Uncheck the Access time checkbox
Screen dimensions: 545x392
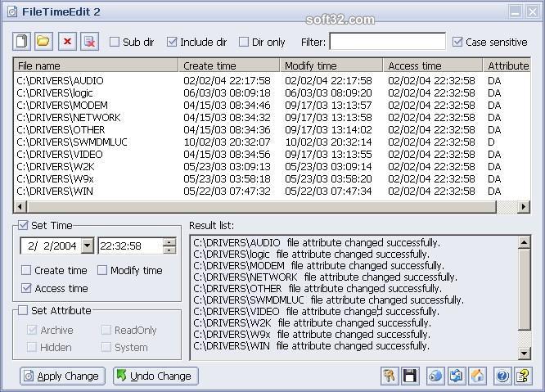(x=26, y=288)
